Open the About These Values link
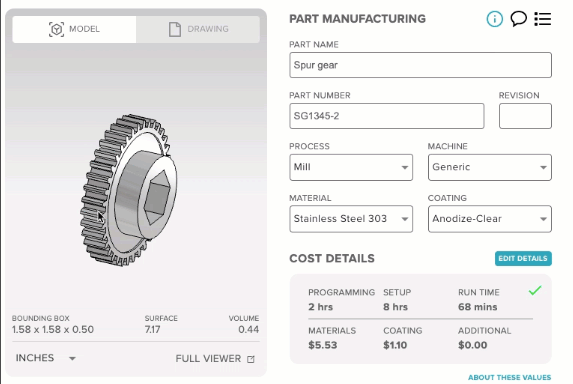Viewport: 573px width, 384px height. [509, 377]
